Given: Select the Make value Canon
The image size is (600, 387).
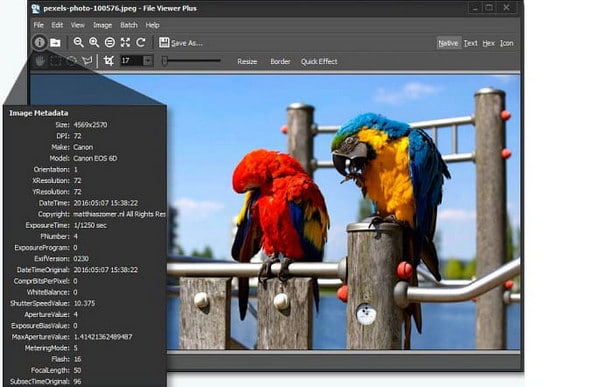Looking at the screenshot, I should click(x=83, y=147).
